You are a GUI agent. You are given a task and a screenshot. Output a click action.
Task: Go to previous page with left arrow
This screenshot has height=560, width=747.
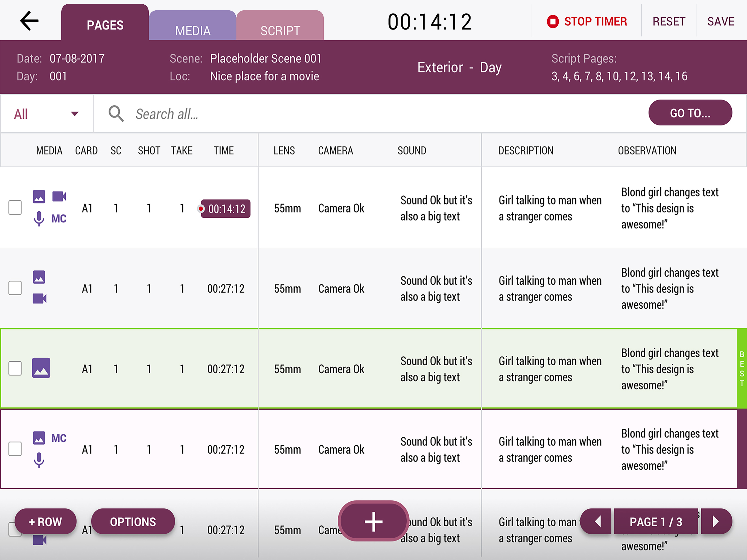pos(597,521)
